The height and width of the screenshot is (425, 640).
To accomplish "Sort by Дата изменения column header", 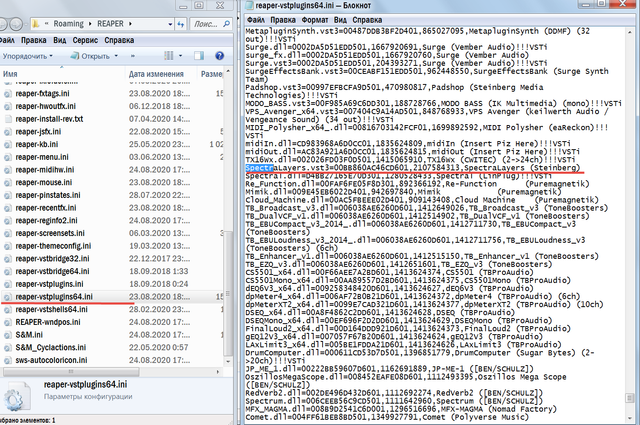I will (x=156, y=74).
